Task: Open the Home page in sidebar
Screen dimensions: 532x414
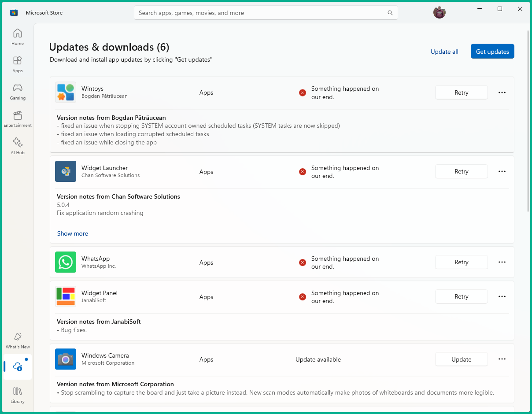Action: pos(18,37)
